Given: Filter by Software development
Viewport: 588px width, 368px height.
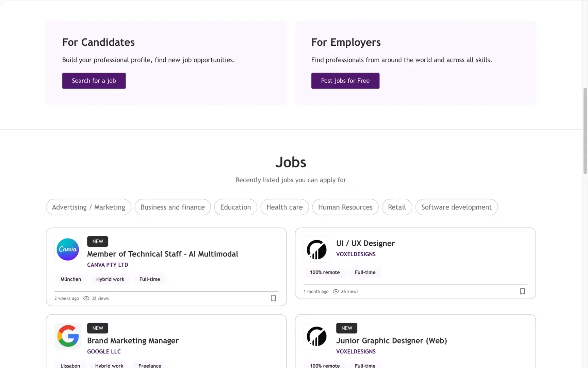Looking at the screenshot, I should point(456,207).
